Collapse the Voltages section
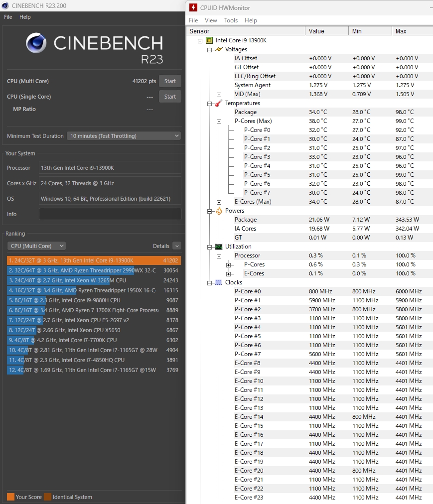433x504 pixels. (209, 50)
